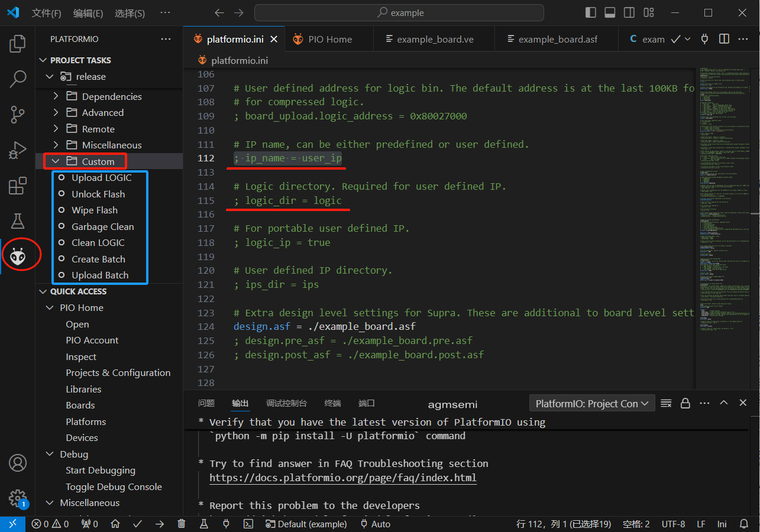Go forward with the navigation right arrow
The height and width of the screenshot is (532, 760).
click(238, 12)
